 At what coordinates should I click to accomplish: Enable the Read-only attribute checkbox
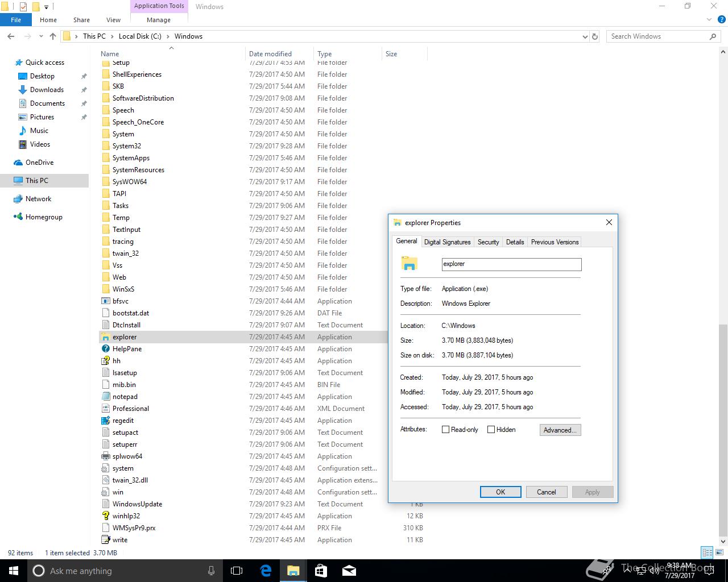(x=446, y=430)
